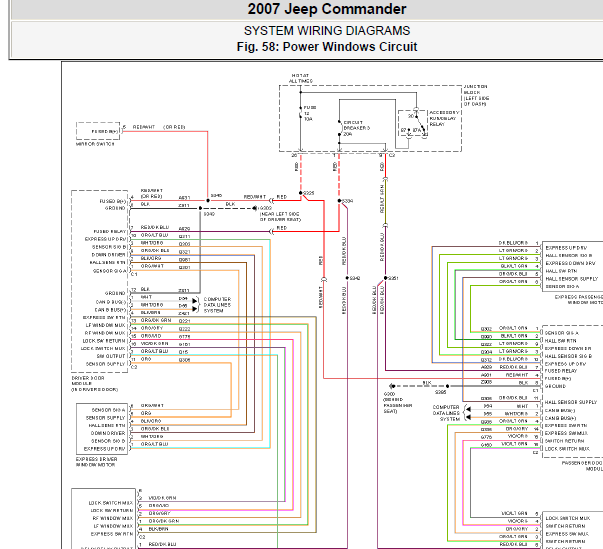Click 'HALL SENS RTN' in driver window motor box
603x549 pixels.
click(107, 426)
